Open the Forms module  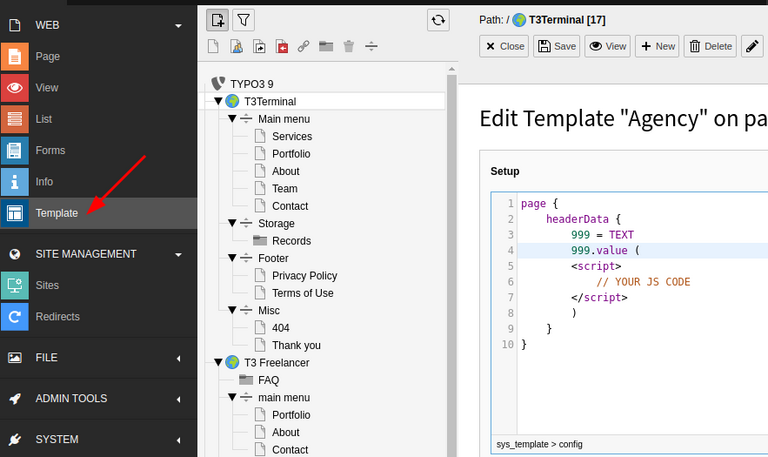50,150
